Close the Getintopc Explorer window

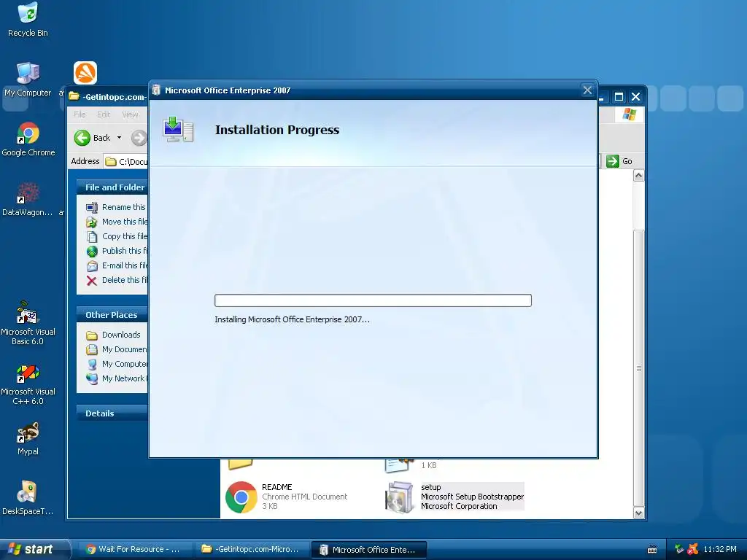(x=635, y=97)
